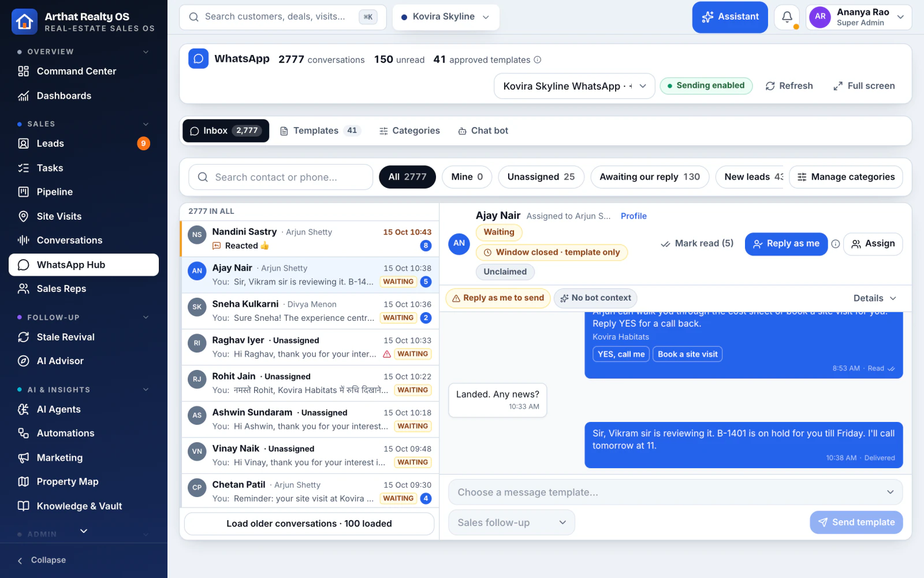This screenshot has height=578, width=924.
Task: Click info icon beside Reply as me
Action: point(835,244)
